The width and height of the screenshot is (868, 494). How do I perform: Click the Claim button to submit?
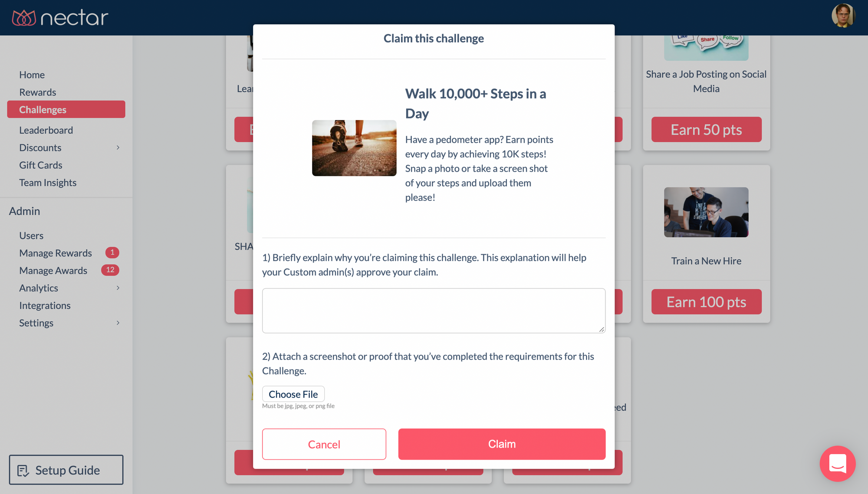(x=502, y=444)
